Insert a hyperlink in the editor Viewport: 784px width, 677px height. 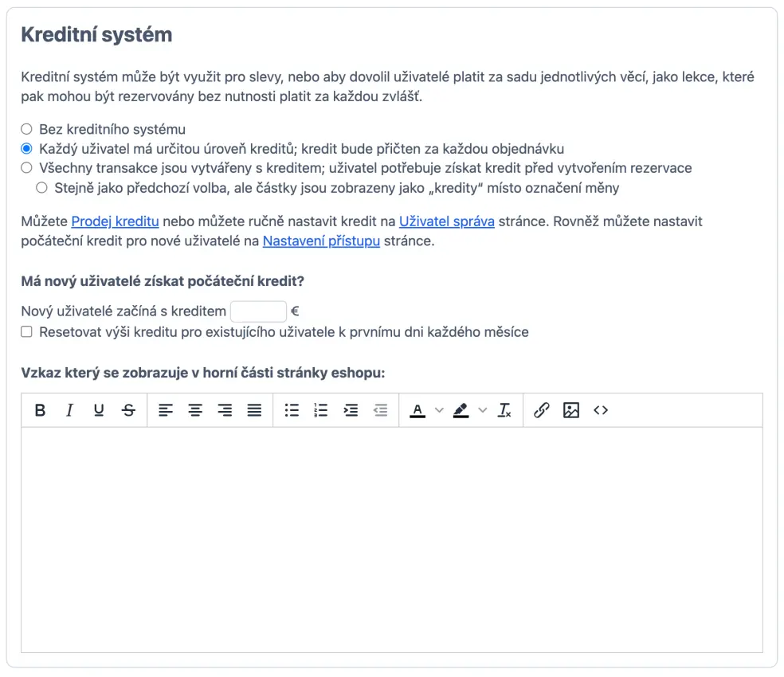(542, 410)
